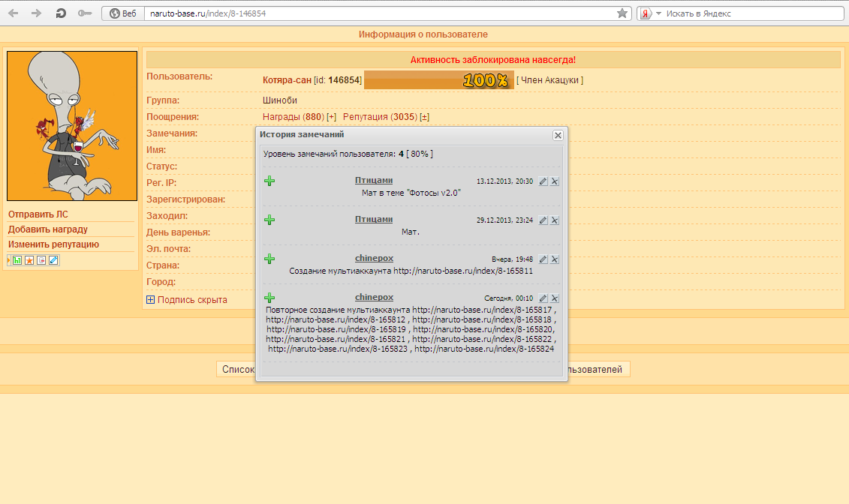Open the key password icon in toolbar
The height and width of the screenshot is (504, 849).
pos(85,13)
